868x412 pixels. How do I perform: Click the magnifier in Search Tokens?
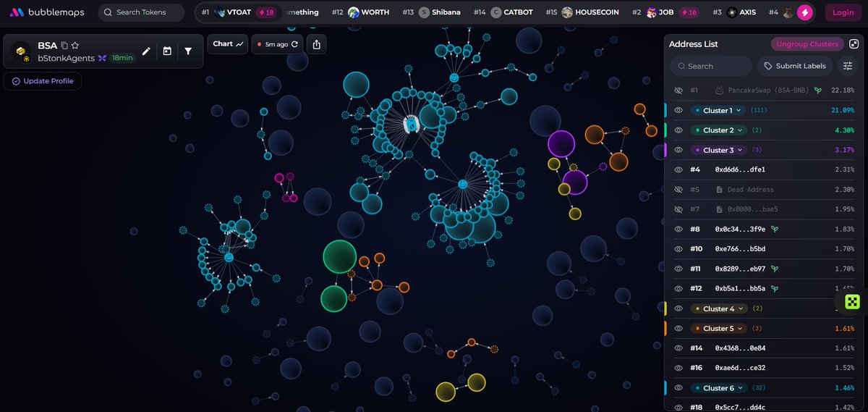108,12
